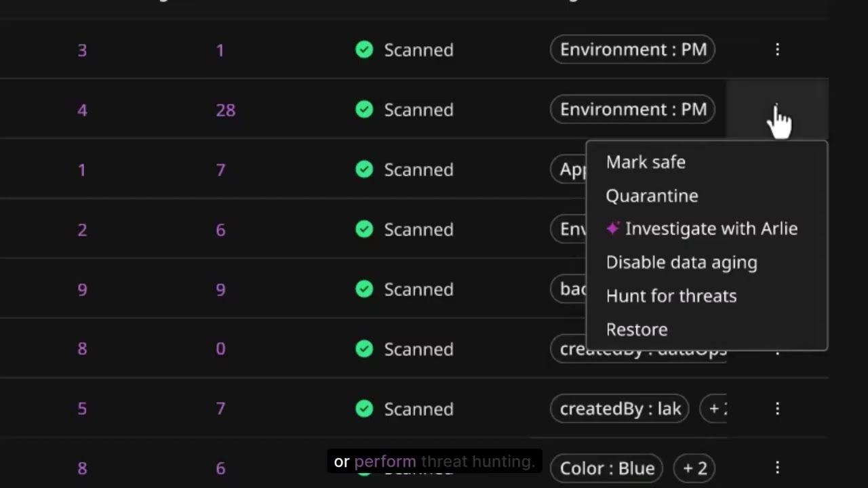The image size is (868, 488).
Task: Click the green Scanned check icon in first row
Action: (364, 49)
